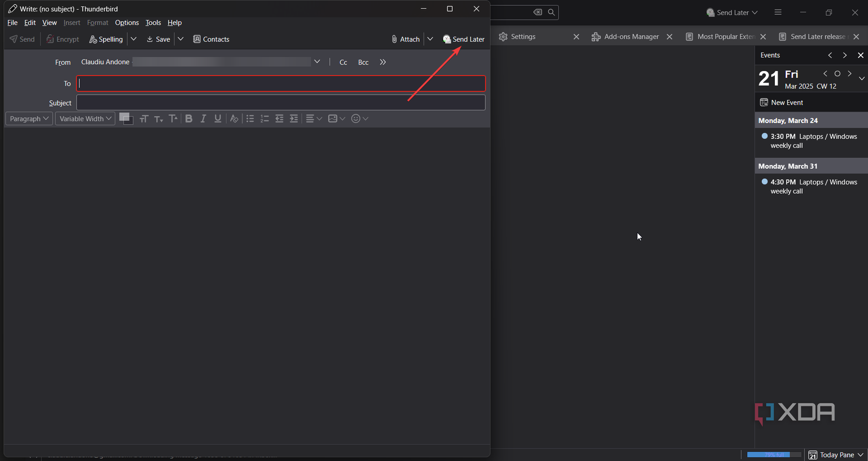Remove text styling with the eraser icon
The height and width of the screenshot is (461, 868).
234,119
